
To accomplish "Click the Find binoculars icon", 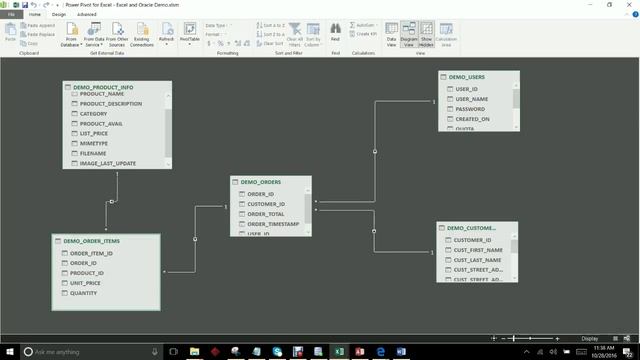I will pos(336,32).
